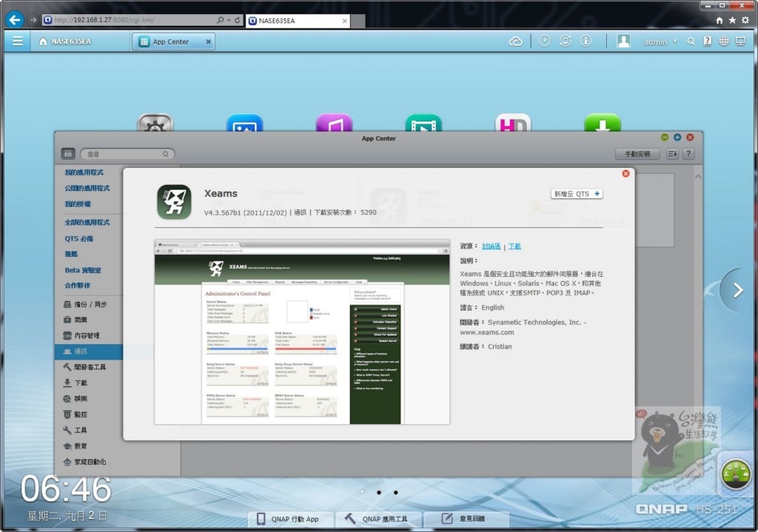Open external devices icon in top bar
The width and height of the screenshot is (758, 532).
pyautogui.click(x=565, y=41)
